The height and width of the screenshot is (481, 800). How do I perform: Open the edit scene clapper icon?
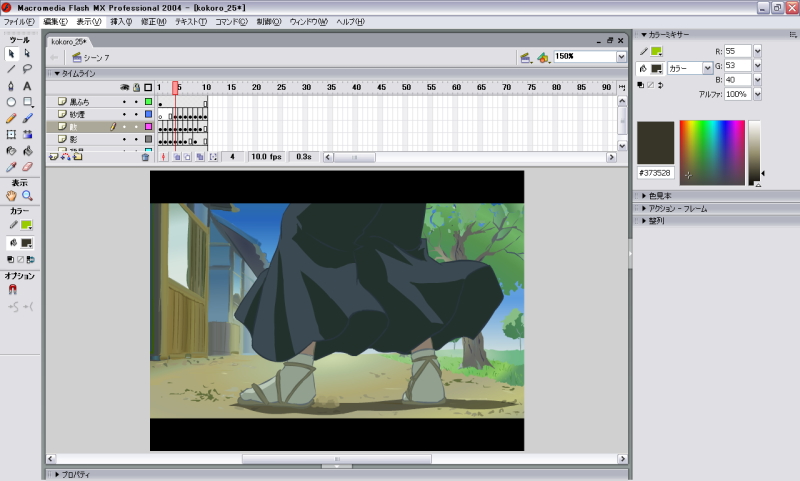(x=525, y=58)
